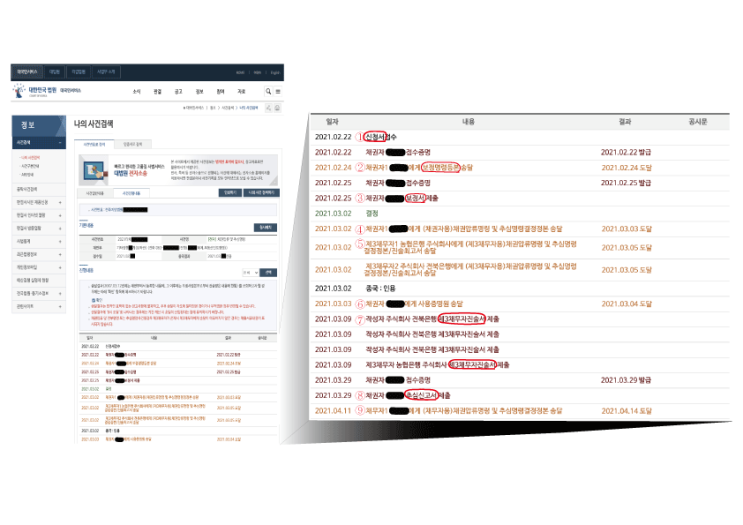Click the print icon beside the breadcrumb
This screenshot has width=743, height=525.
277,108
